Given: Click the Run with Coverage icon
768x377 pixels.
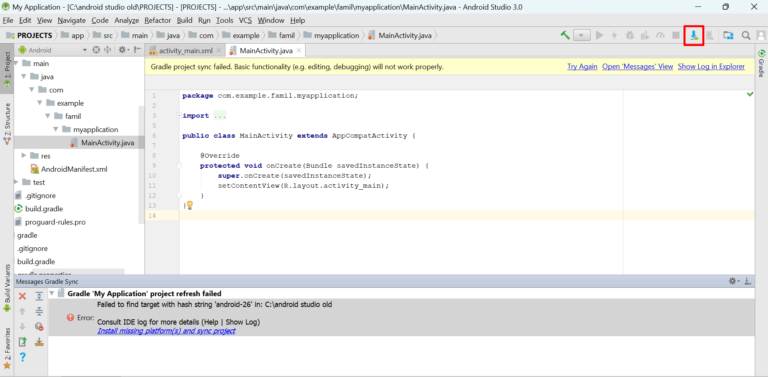Looking at the screenshot, I should point(645,35).
